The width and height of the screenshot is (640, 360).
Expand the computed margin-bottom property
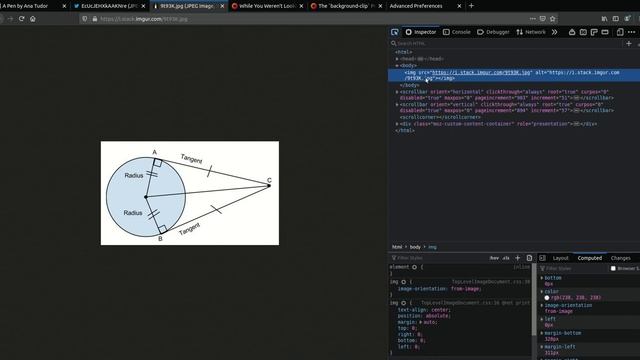pyautogui.click(x=542, y=333)
